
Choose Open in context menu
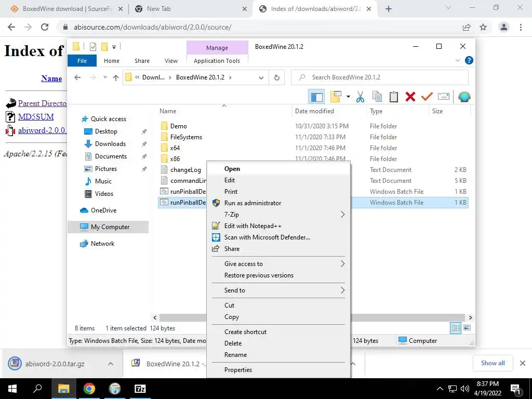(x=278, y=169)
